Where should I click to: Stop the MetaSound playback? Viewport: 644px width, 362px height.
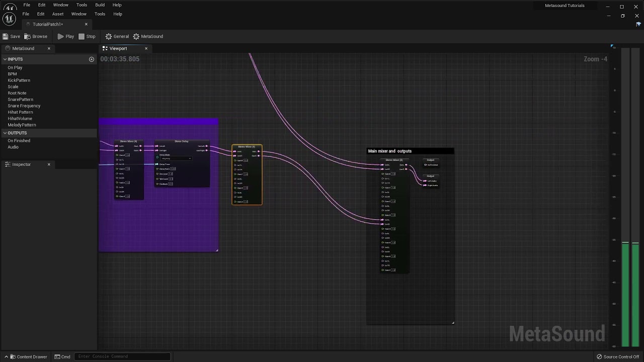(87, 36)
